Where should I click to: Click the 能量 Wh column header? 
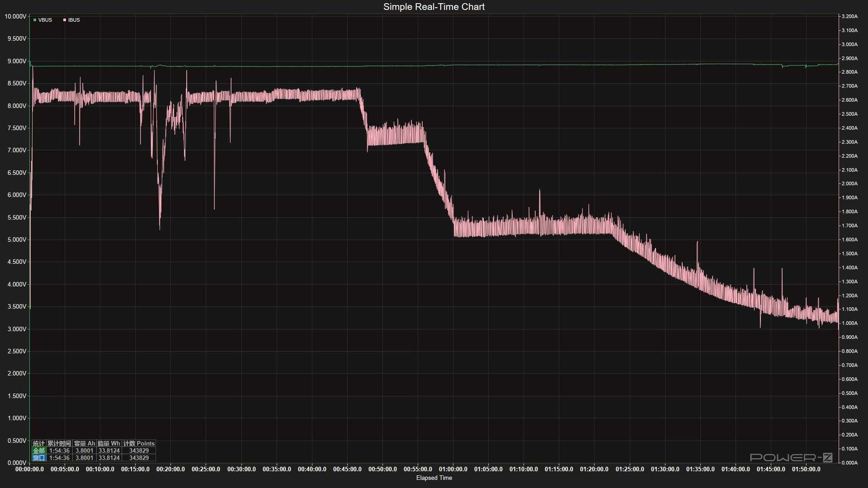tap(109, 444)
